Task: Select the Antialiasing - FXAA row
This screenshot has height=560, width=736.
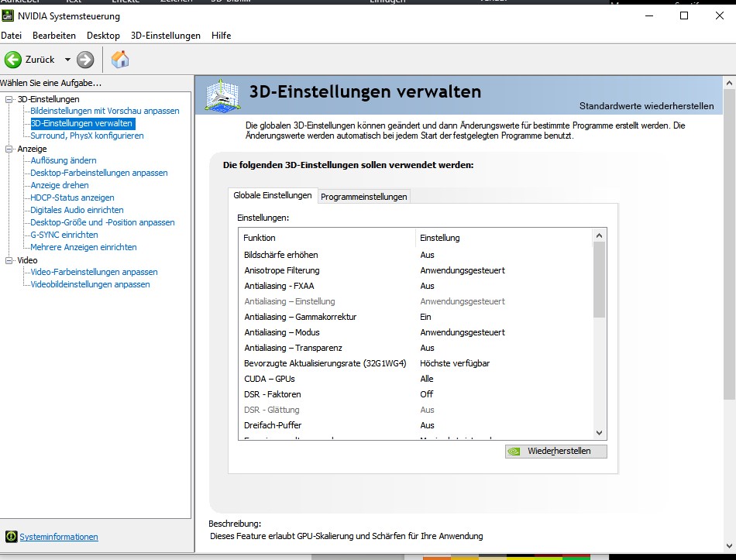Action: pyautogui.click(x=415, y=286)
